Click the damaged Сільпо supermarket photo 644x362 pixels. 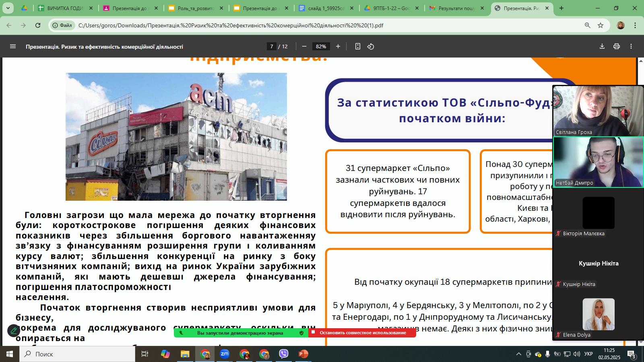point(176,137)
